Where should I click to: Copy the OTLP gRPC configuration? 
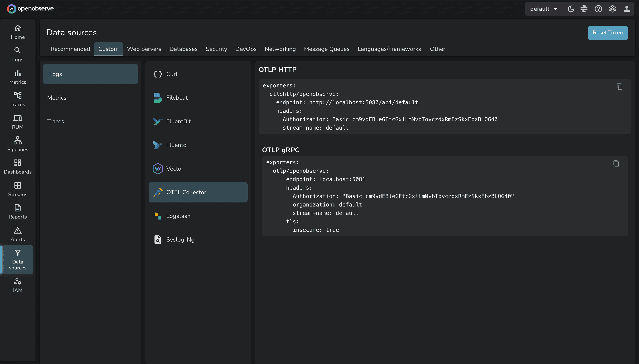616,163
